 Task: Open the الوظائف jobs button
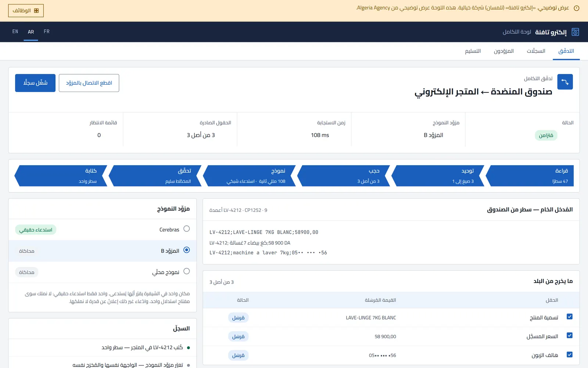pyautogui.click(x=26, y=11)
